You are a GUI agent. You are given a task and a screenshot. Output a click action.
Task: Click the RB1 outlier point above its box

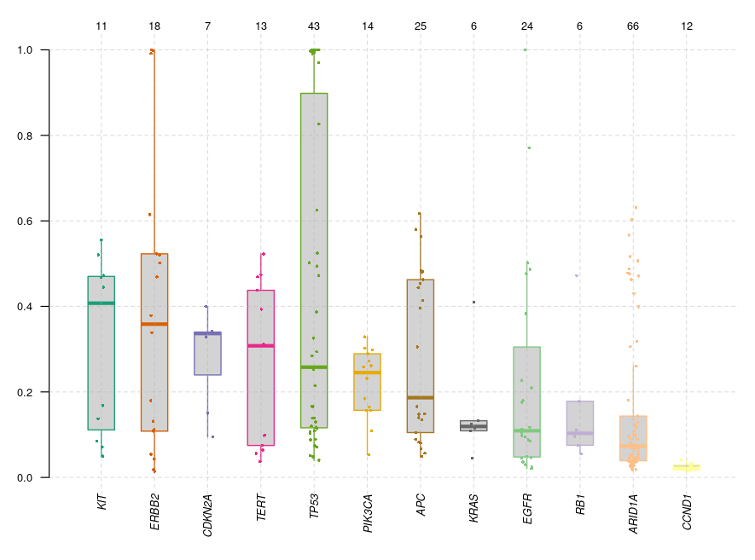point(577,275)
